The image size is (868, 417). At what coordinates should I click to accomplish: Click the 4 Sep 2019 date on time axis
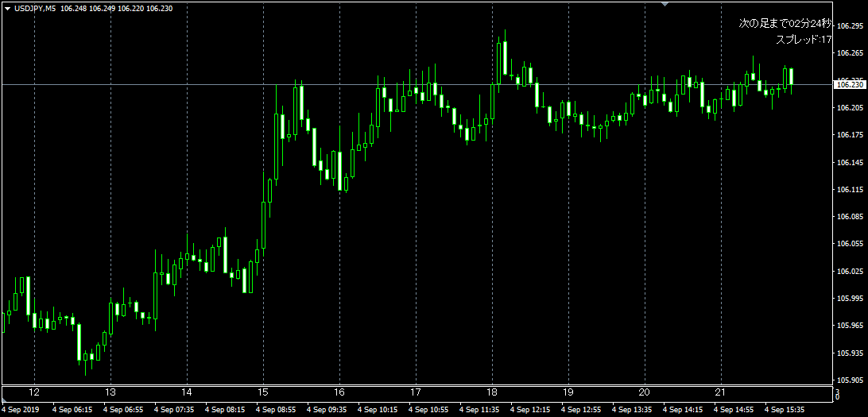point(20,411)
